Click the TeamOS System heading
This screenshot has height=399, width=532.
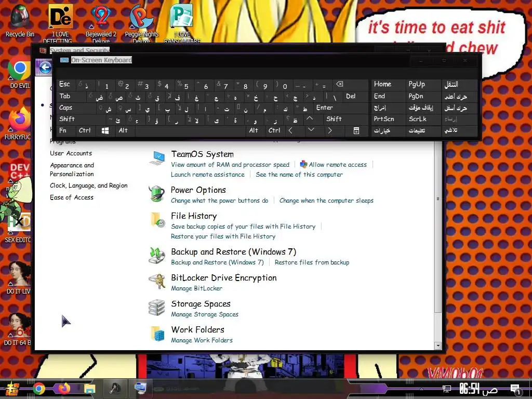point(202,154)
